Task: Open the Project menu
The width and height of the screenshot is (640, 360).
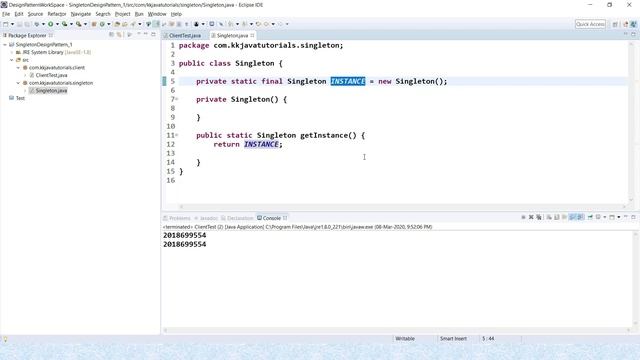Action: pyautogui.click(x=122, y=14)
